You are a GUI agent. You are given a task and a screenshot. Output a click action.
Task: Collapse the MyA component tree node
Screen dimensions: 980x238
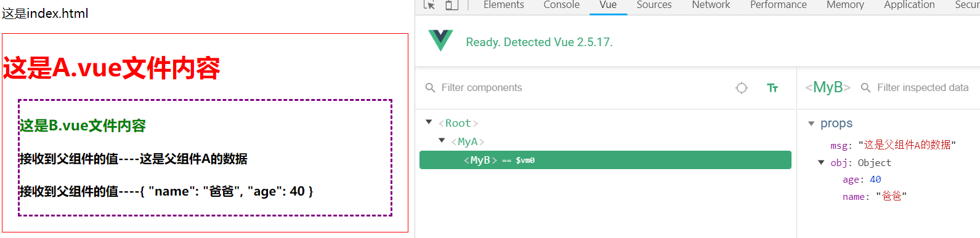(x=441, y=141)
